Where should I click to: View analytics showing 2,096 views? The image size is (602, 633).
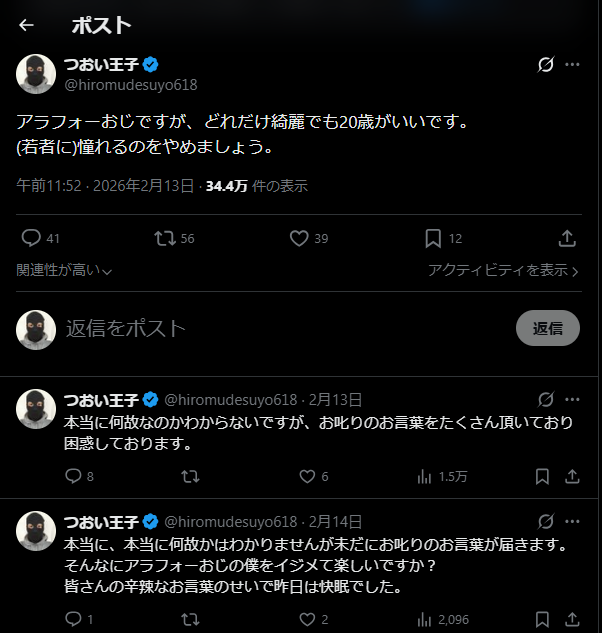click(x=423, y=619)
